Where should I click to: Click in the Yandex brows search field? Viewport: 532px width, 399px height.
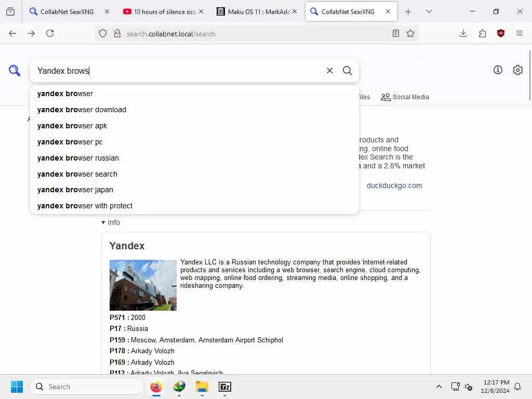(x=178, y=71)
